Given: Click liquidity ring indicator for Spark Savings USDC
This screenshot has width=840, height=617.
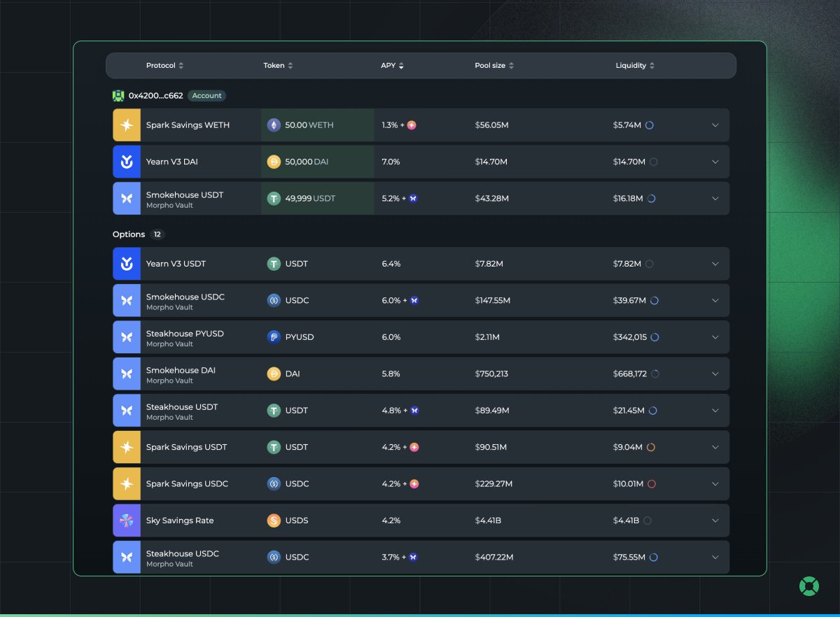Looking at the screenshot, I should coord(652,484).
